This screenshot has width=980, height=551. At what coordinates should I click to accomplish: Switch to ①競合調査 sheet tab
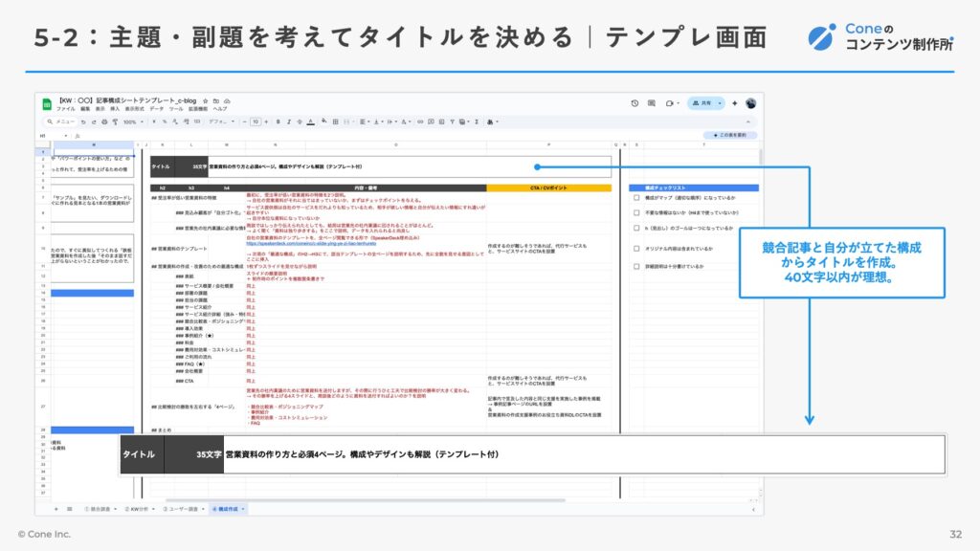pos(100,509)
